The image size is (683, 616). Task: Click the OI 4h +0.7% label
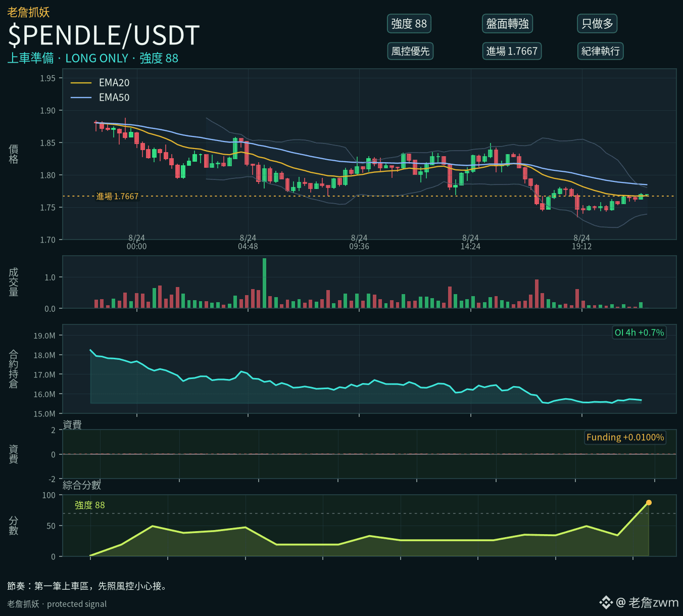(639, 333)
